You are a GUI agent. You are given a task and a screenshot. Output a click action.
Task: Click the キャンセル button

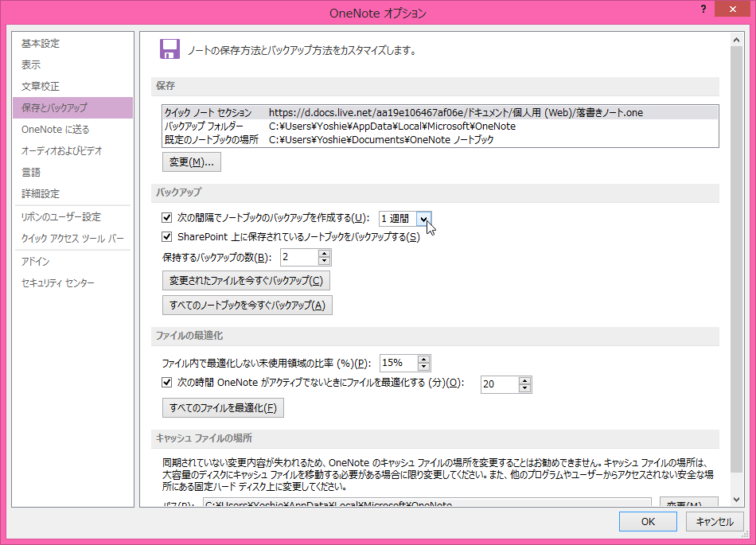[715, 521]
